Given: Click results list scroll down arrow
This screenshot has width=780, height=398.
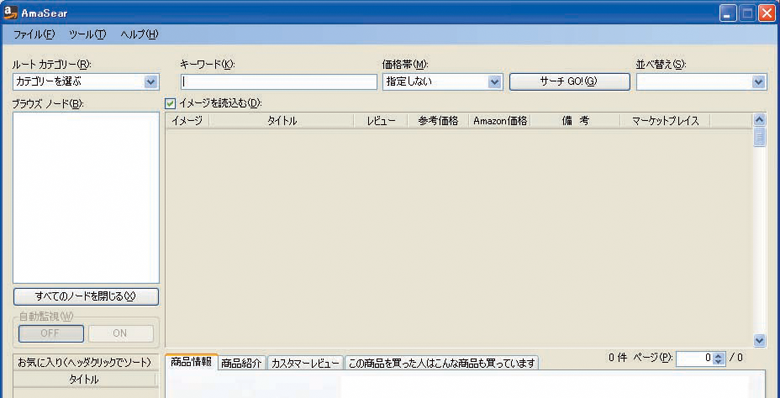Looking at the screenshot, I should (759, 340).
